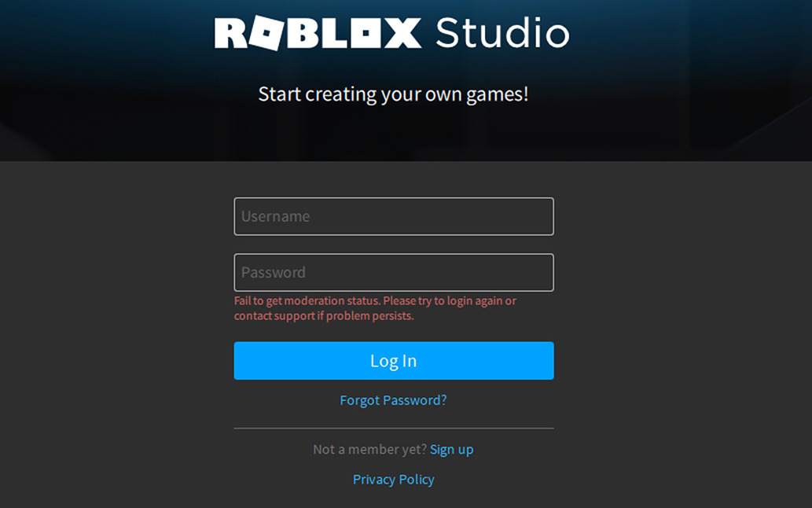Click the Log In button label
Screen dimensions: 812x508
point(393,360)
